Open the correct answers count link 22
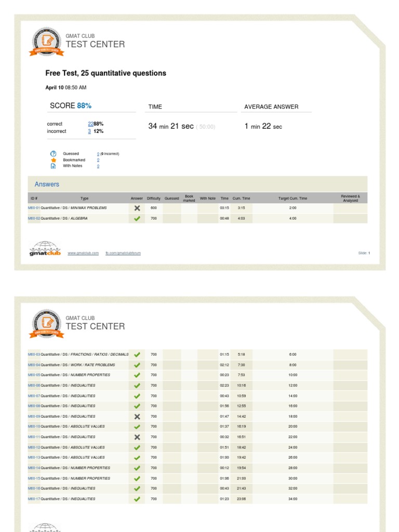 click(x=90, y=124)
